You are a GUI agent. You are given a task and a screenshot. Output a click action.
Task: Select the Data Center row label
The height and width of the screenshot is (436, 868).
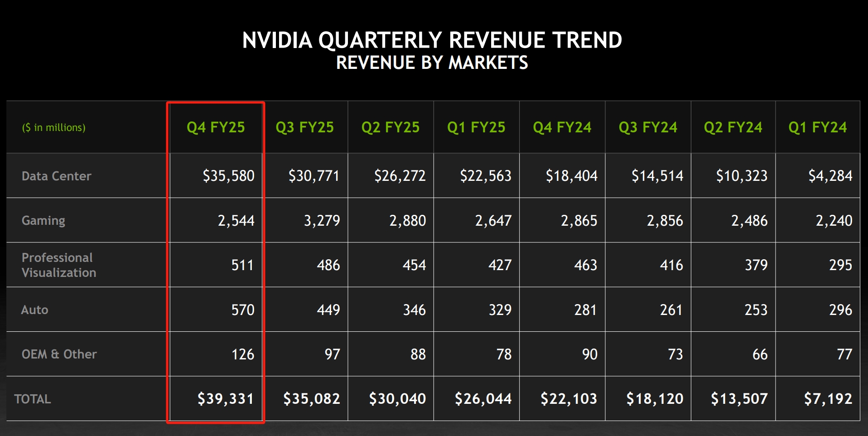point(57,176)
